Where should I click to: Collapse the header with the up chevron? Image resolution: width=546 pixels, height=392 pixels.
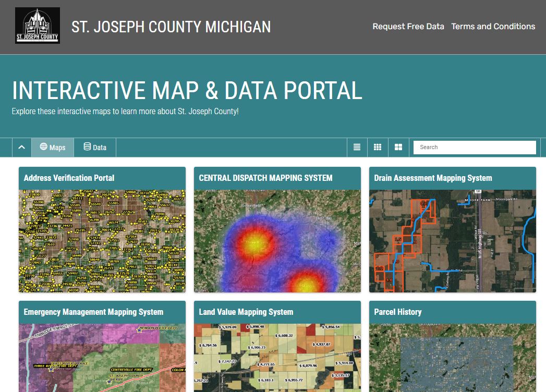point(21,148)
